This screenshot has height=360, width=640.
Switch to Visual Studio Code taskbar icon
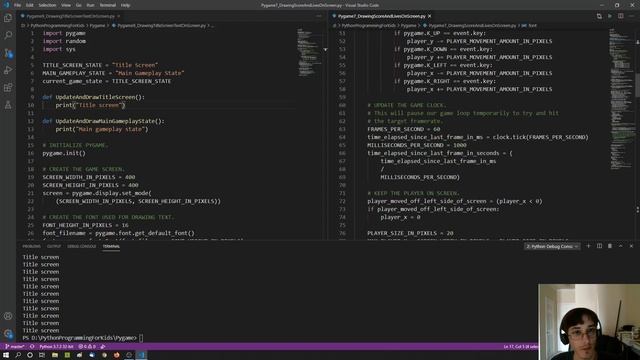tap(141, 355)
